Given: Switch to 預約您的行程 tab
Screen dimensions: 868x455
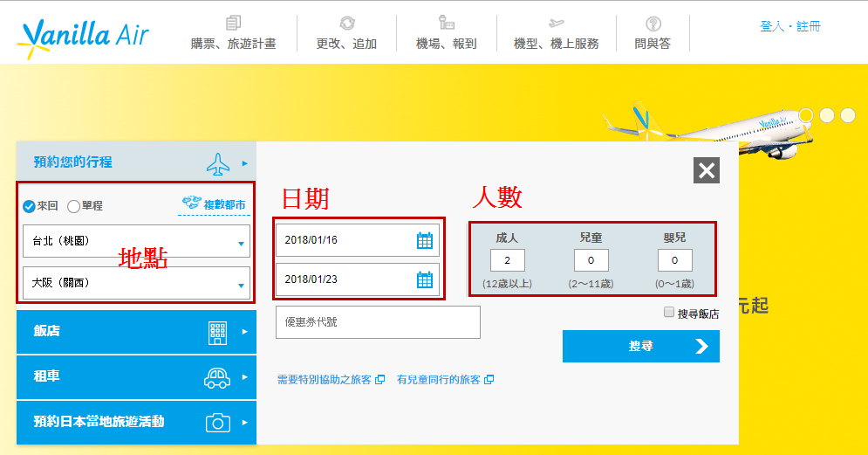Looking at the screenshot, I should (136, 162).
